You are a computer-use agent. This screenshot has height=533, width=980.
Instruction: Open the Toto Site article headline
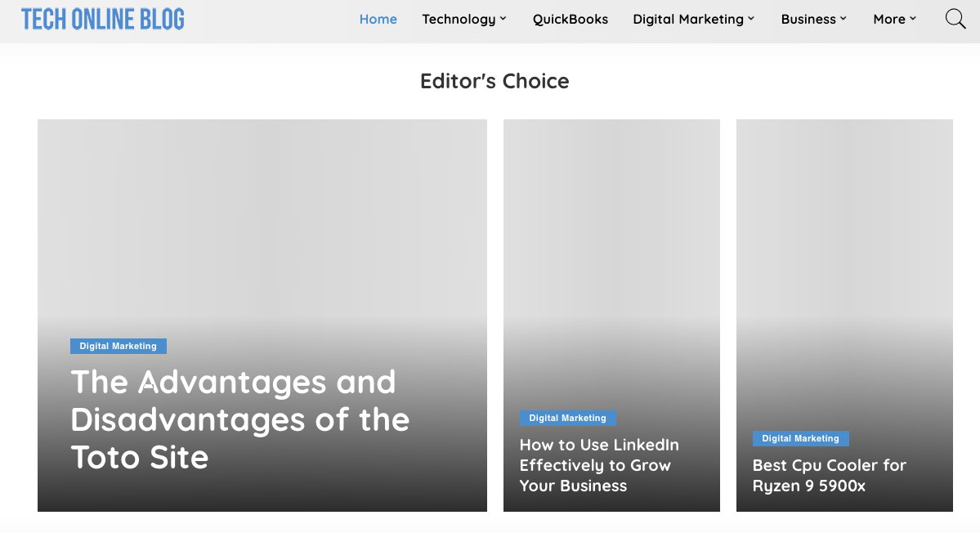pyautogui.click(x=240, y=419)
